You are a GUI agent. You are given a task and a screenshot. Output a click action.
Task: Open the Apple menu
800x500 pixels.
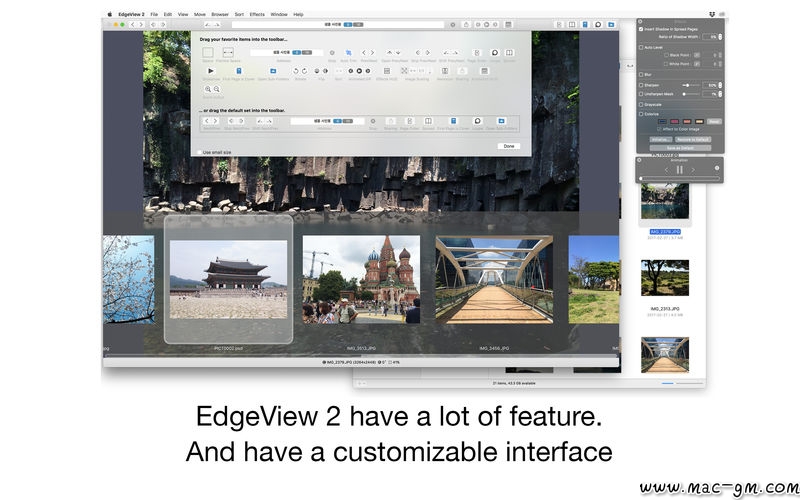point(109,14)
